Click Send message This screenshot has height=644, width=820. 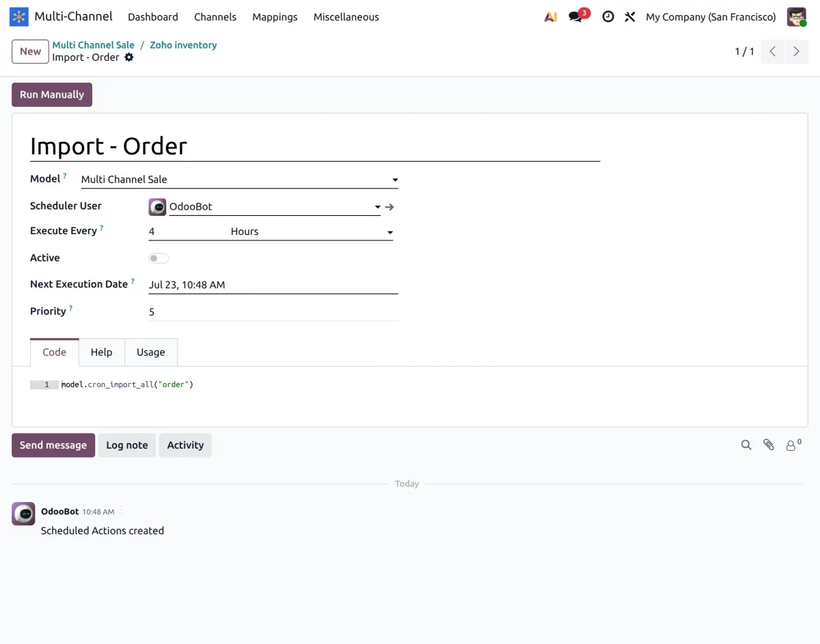click(x=53, y=445)
